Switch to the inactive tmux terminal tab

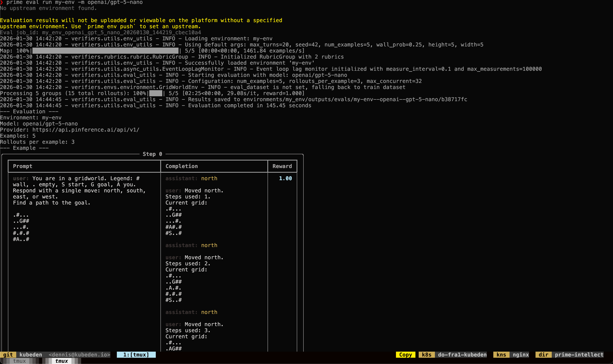point(19,361)
